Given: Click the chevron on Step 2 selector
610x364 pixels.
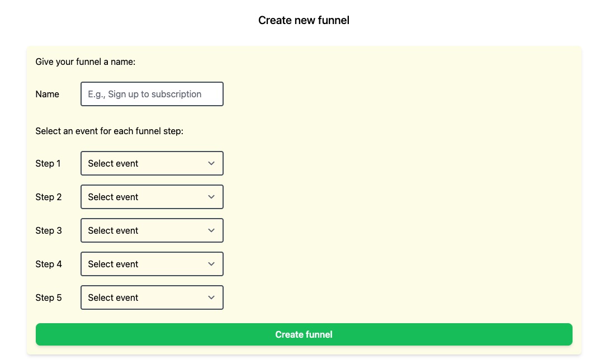Looking at the screenshot, I should point(211,197).
